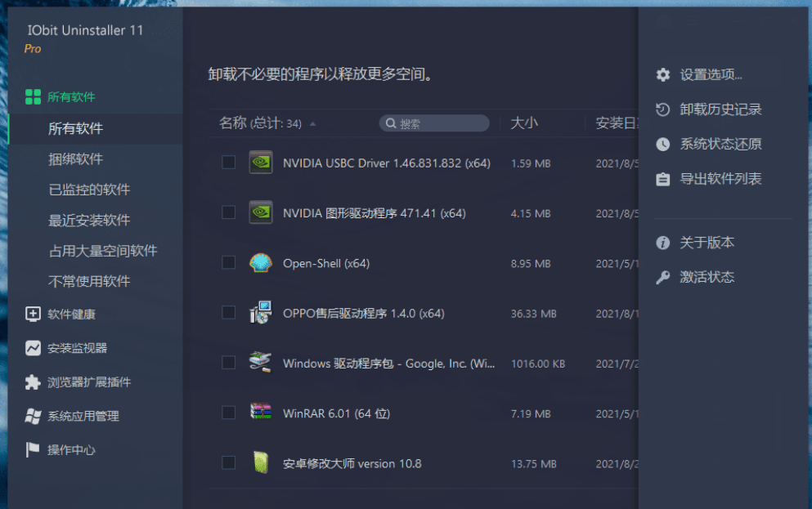Click the search magnifier icon
Viewport: 812px width, 509px height.
click(391, 123)
